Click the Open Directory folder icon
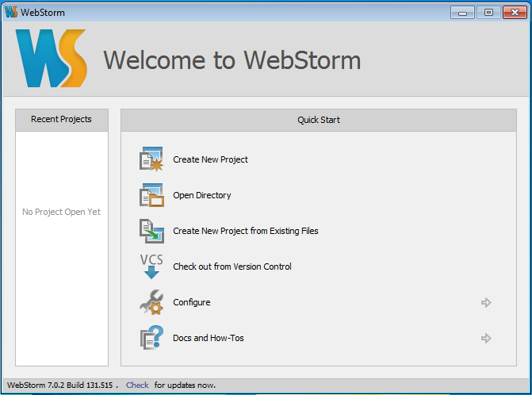 pyautogui.click(x=151, y=195)
